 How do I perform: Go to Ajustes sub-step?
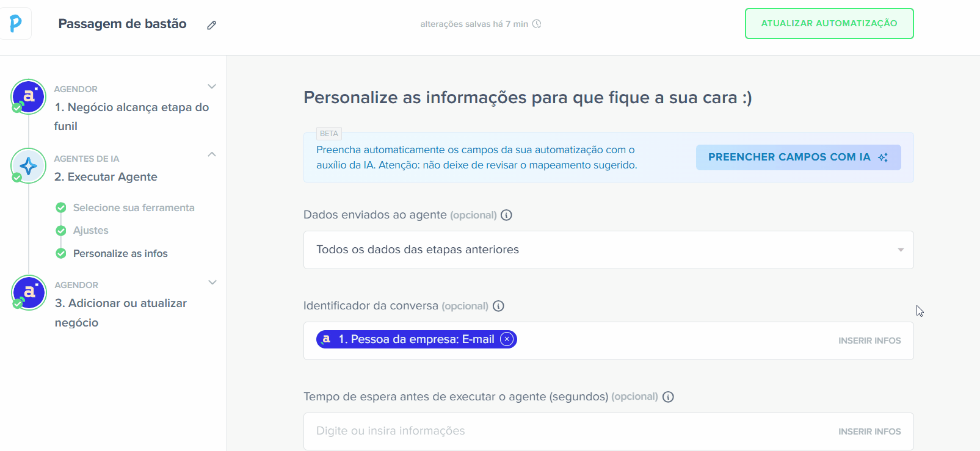[x=91, y=230]
